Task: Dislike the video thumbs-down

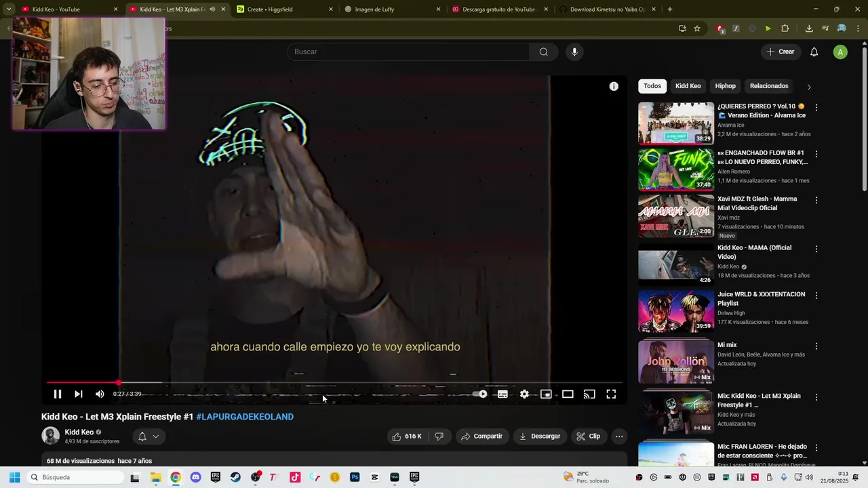Action: [x=439, y=436]
